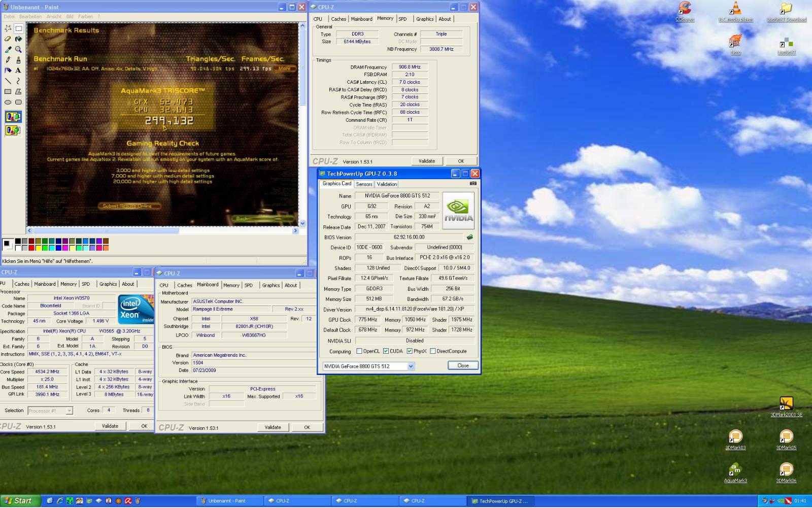
Task: Switch to Validation tab in GPU-Z
Action: click(387, 184)
